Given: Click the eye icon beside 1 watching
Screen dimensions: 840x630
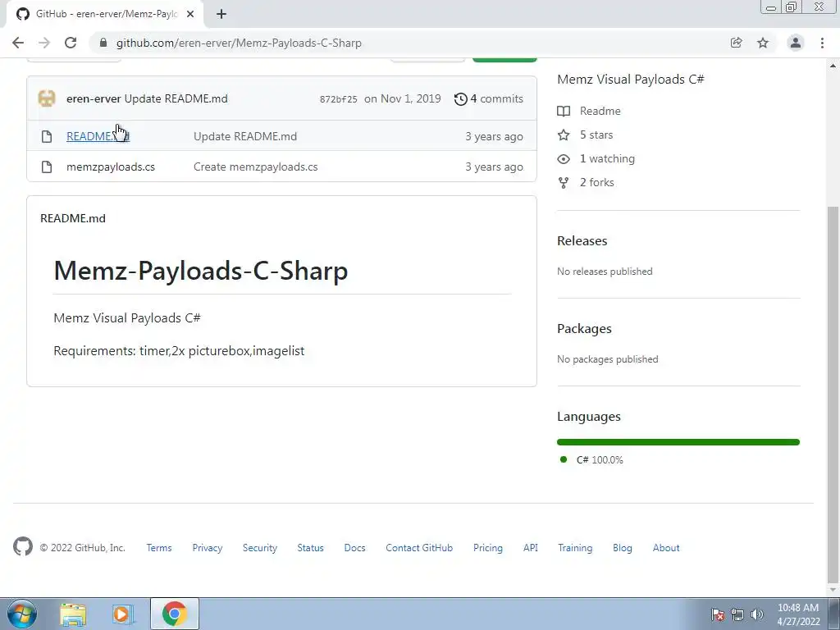Looking at the screenshot, I should click(x=564, y=158).
